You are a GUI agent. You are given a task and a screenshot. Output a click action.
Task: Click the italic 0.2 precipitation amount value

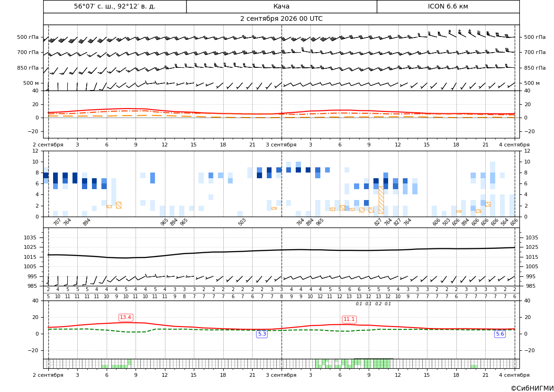coord(378,304)
